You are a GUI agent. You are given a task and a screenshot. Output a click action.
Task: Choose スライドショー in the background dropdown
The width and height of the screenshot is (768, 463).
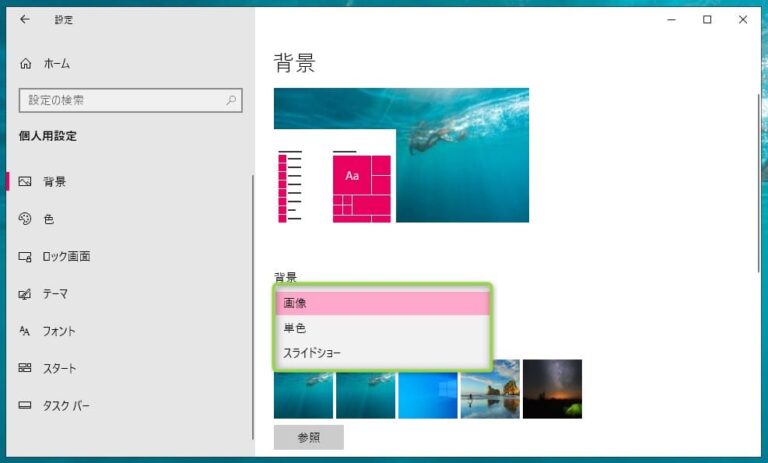pyautogui.click(x=383, y=353)
